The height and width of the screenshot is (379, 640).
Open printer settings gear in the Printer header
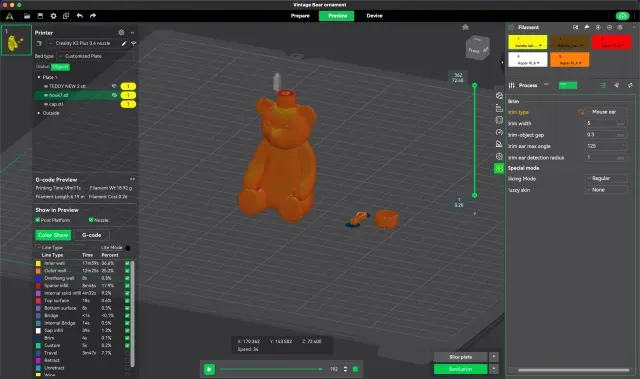coord(121,32)
